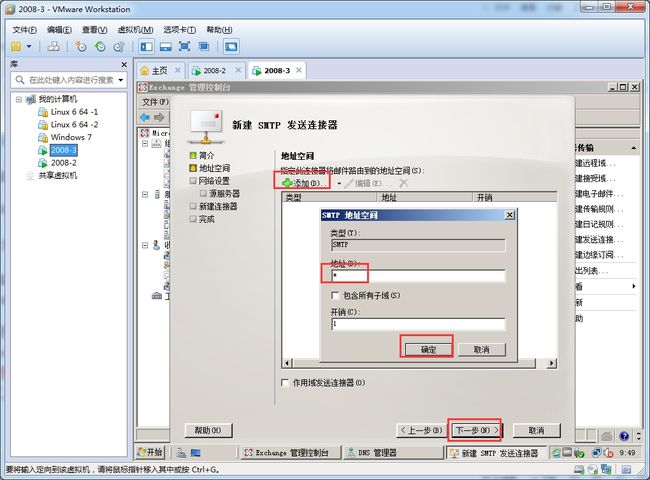Click 确定 in SMTP address space dialog
The width and height of the screenshot is (650, 480).
[428, 349]
